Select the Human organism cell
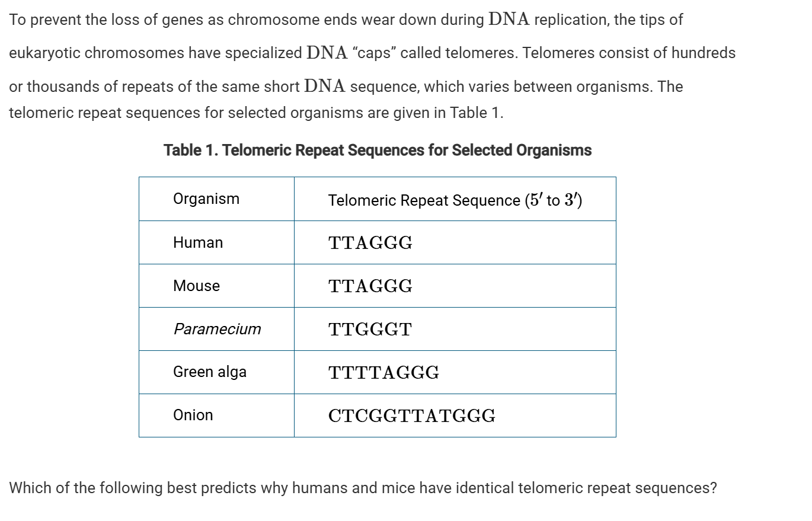The image size is (812, 521). 198,242
